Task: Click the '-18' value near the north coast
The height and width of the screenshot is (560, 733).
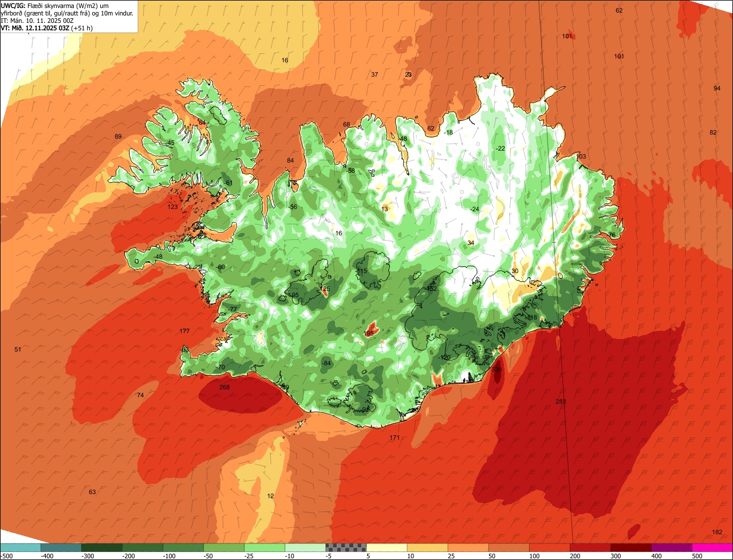Action: 448,132
